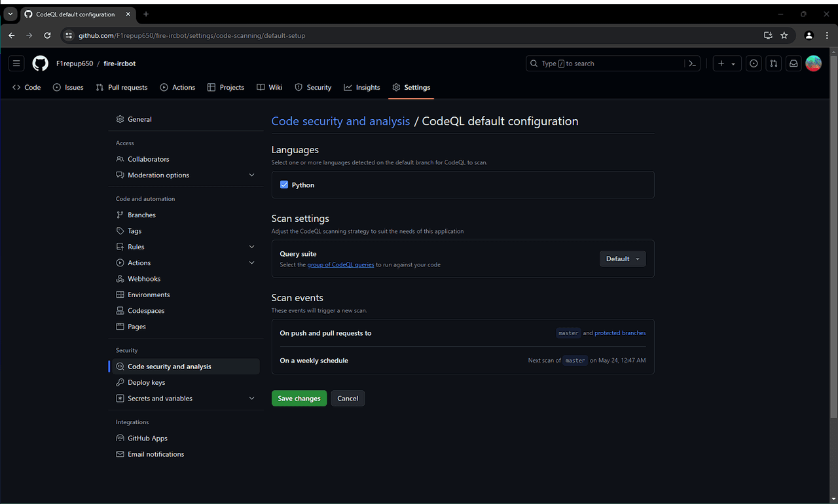The image size is (838, 504).
Task: Uncheck the Python language checkbox
Action: point(284,185)
